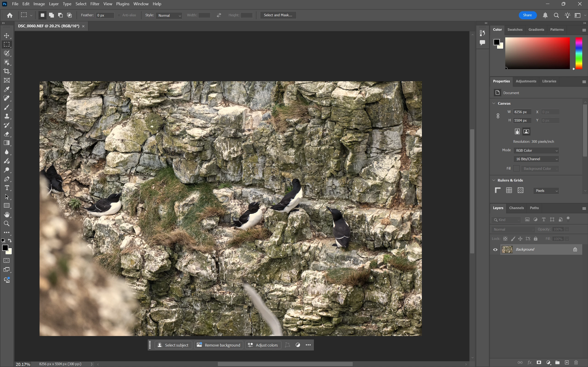Open the Style dropdown set to Normal
The width and height of the screenshot is (588, 367).
click(169, 15)
